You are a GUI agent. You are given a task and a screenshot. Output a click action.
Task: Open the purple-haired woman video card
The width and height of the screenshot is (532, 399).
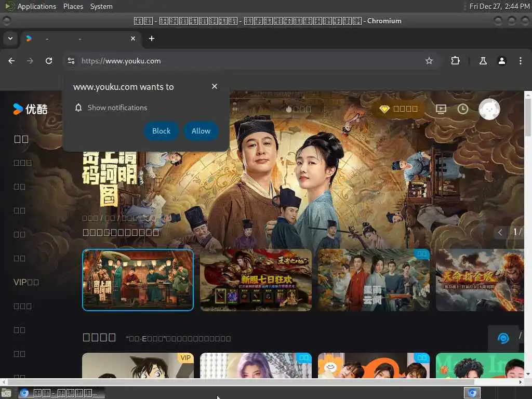[x=256, y=365]
